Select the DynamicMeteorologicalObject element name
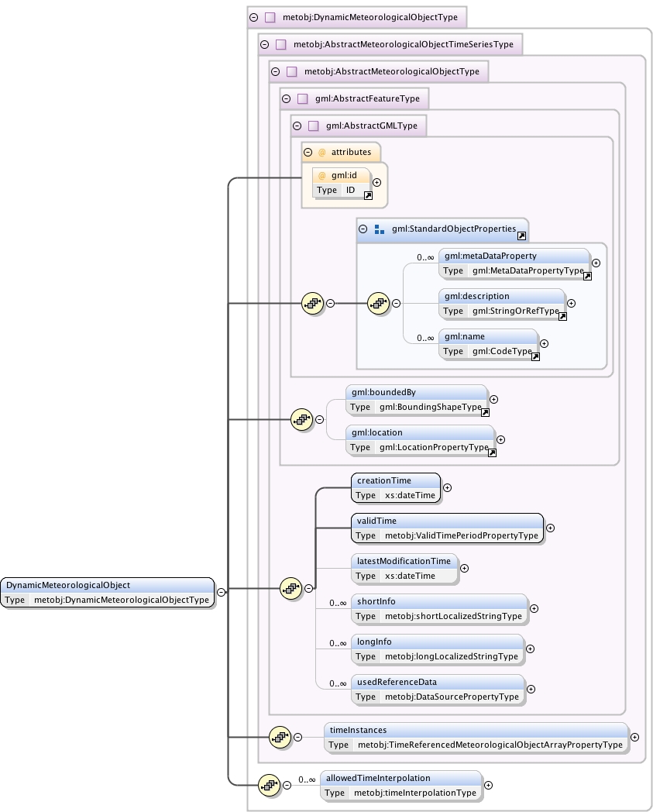This screenshot has width=653, height=812. [68, 585]
